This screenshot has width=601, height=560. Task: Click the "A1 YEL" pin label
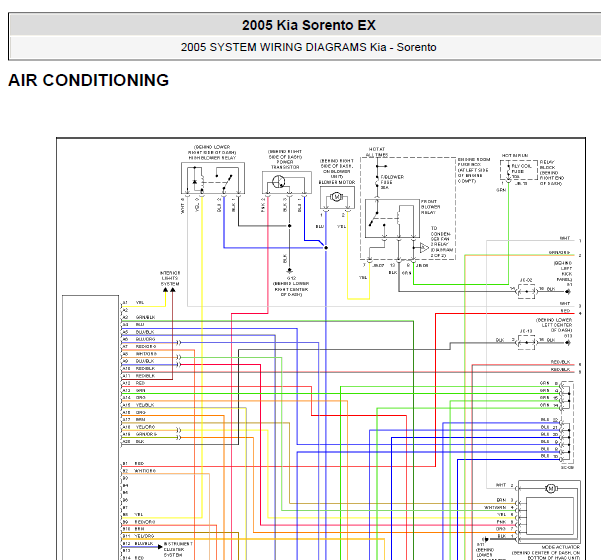(133, 303)
